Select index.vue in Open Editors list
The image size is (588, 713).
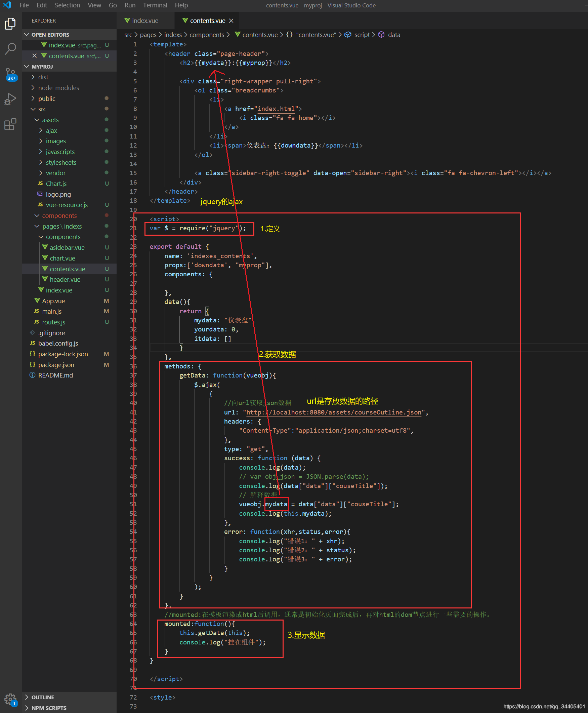69,45
